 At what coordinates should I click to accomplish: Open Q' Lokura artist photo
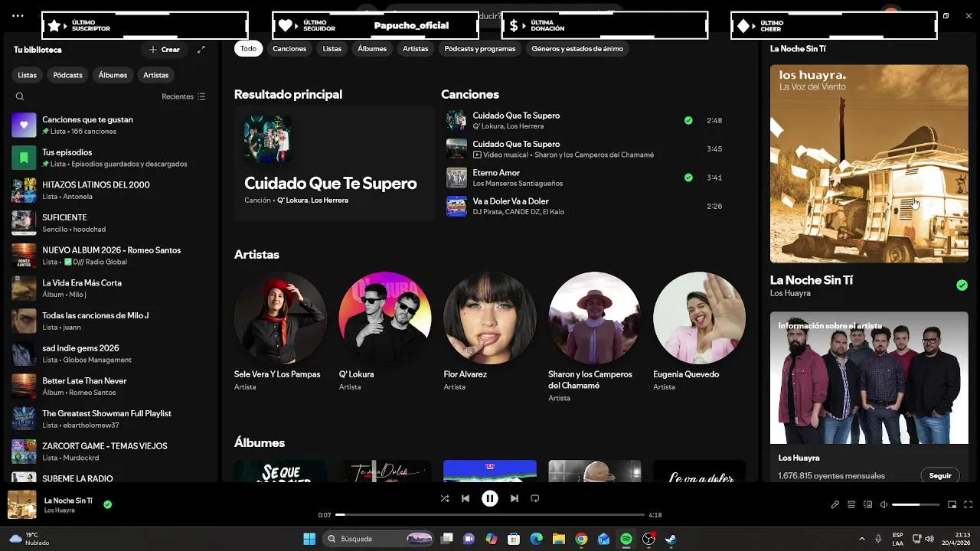tap(385, 318)
